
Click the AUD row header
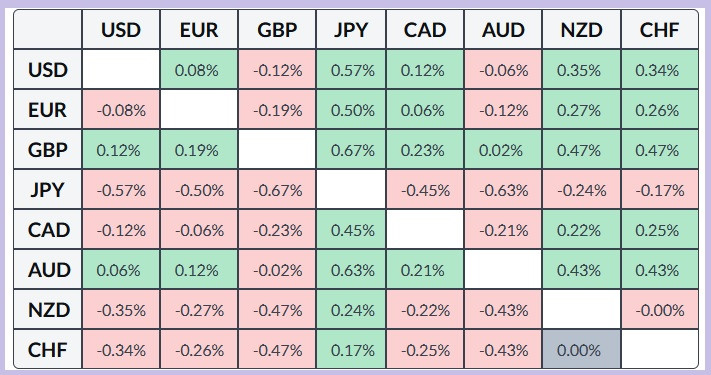pyautogui.click(x=48, y=270)
